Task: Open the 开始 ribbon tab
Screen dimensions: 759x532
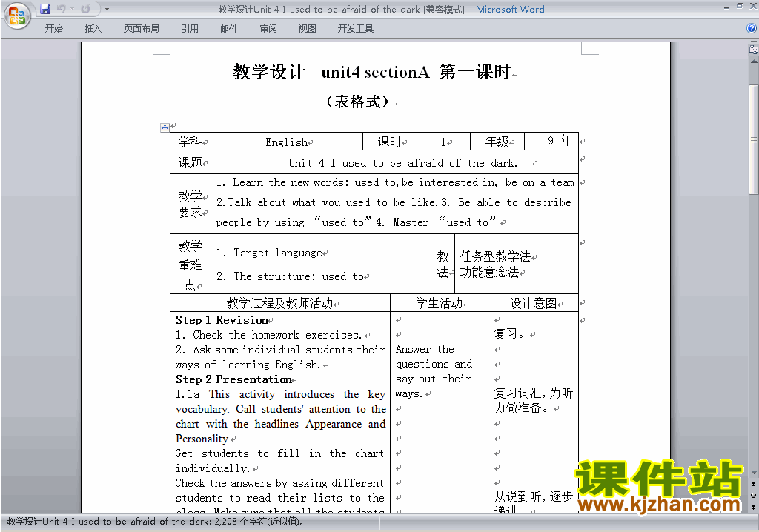Action: pyautogui.click(x=53, y=29)
